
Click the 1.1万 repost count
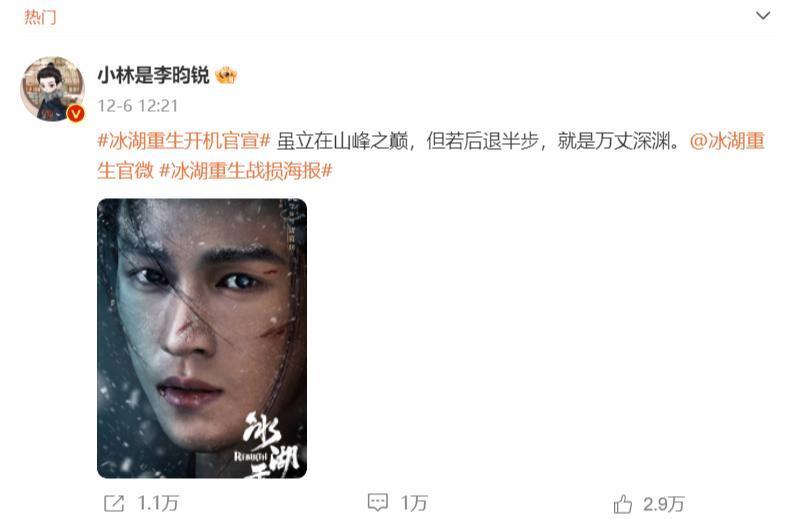pos(158,503)
